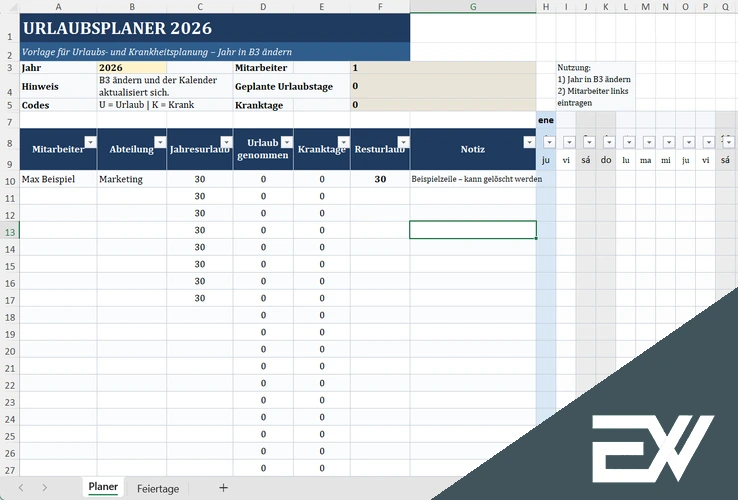Select the row 13 header
The width and height of the screenshot is (738, 500).
pos(9,230)
